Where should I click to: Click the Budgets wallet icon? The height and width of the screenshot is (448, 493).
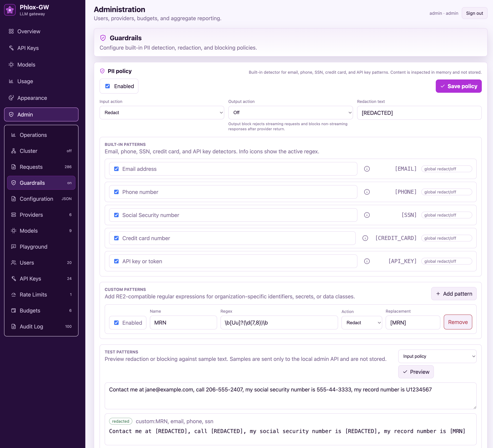tap(14, 310)
